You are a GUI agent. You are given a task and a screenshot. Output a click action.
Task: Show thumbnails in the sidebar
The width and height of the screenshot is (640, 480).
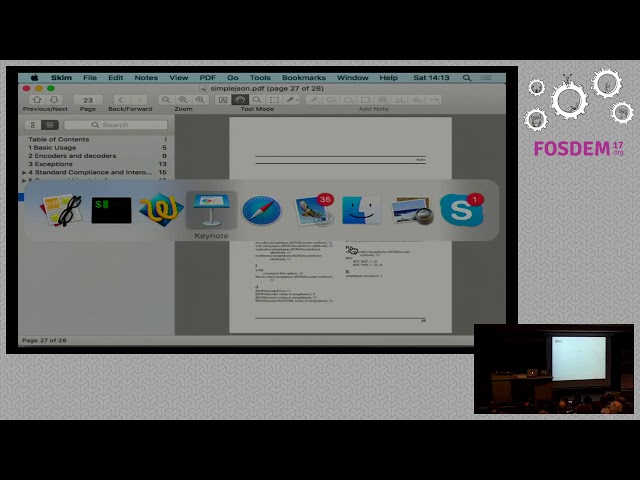(x=33, y=125)
